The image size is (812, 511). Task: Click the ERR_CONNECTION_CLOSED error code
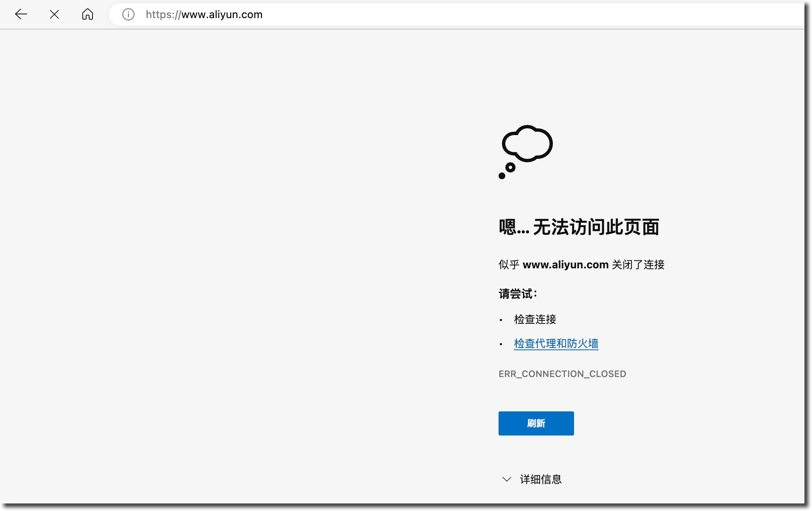click(x=562, y=374)
